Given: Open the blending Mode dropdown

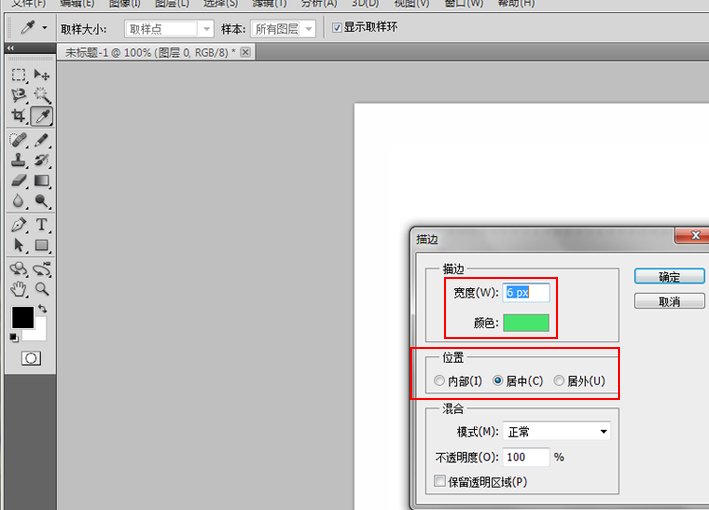Looking at the screenshot, I should (x=557, y=431).
